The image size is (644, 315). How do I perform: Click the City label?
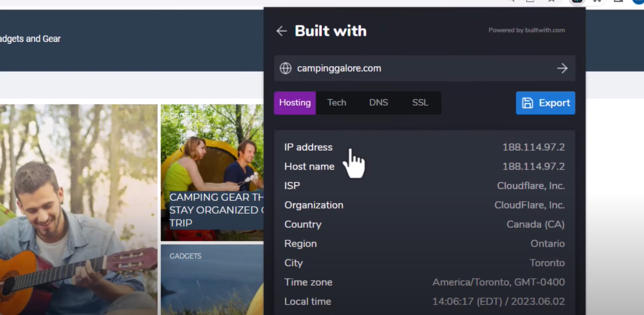[294, 263]
